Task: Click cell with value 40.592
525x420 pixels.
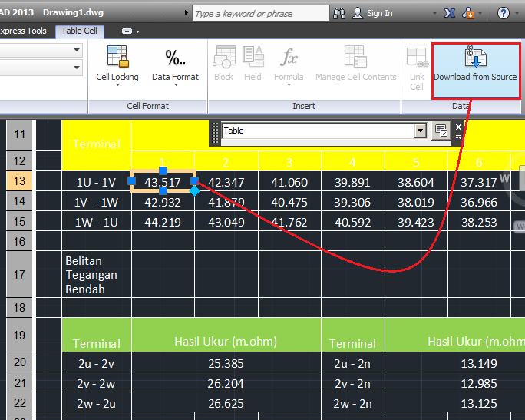Action: click(x=353, y=223)
